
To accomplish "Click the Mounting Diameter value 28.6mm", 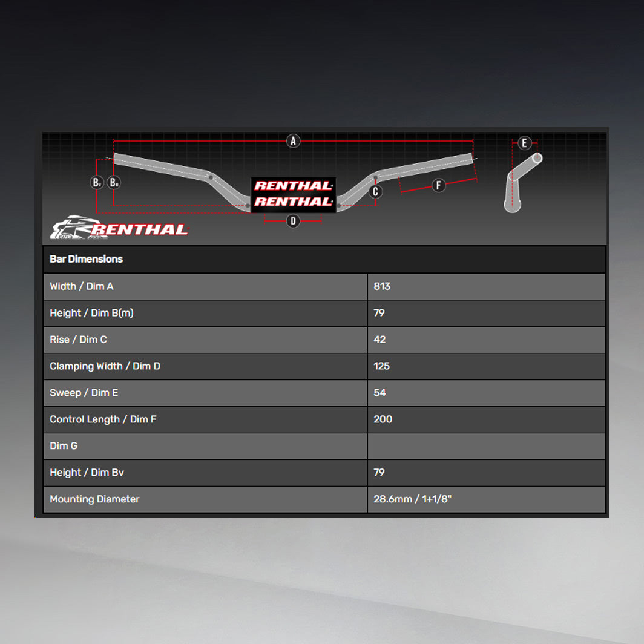I will point(413,499).
